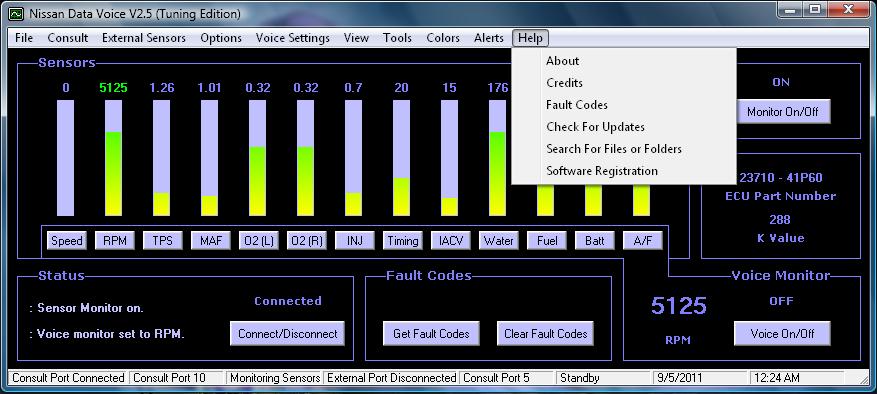Click Consult Port 10 status cell
This screenshot has width=877, height=394.
coord(176,378)
